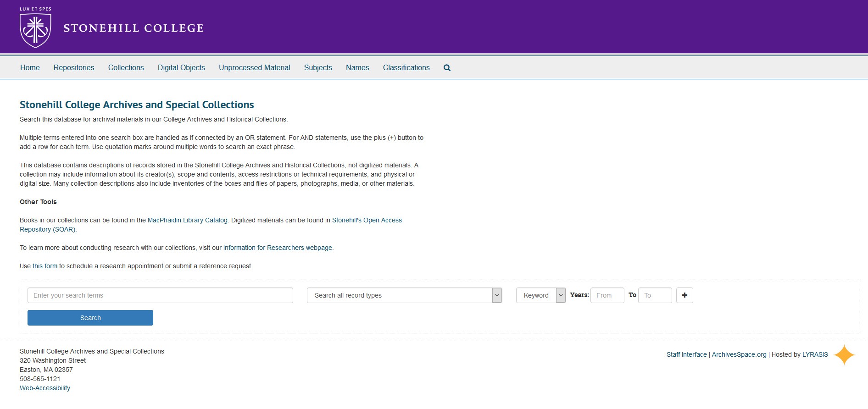The height and width of the screenshot is (409, 868).
Task: Click the blue Search button
Action: (90, 318)
